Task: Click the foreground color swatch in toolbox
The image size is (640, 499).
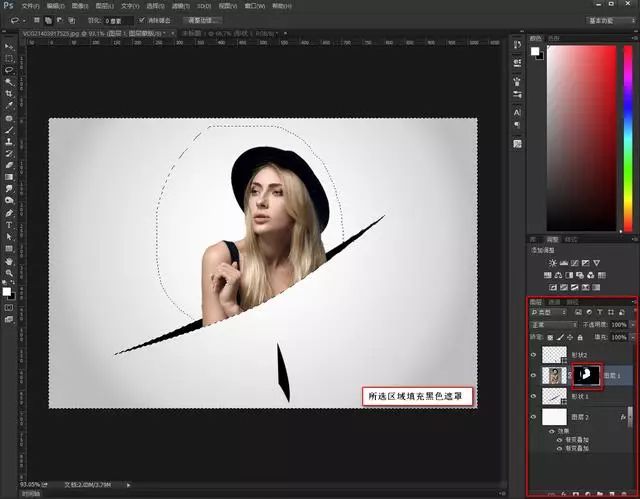Action: [x=7, y=291]
